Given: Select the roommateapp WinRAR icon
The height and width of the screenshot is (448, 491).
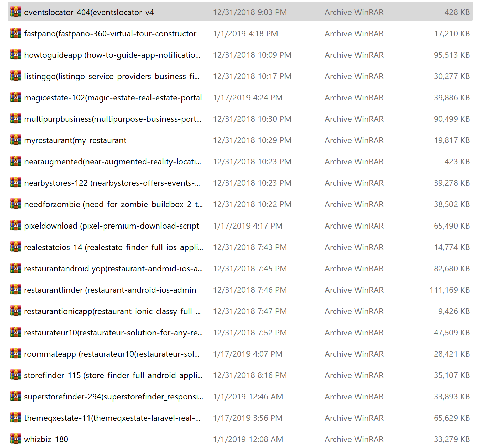Looking at the screenshot, I should [16, 353].
